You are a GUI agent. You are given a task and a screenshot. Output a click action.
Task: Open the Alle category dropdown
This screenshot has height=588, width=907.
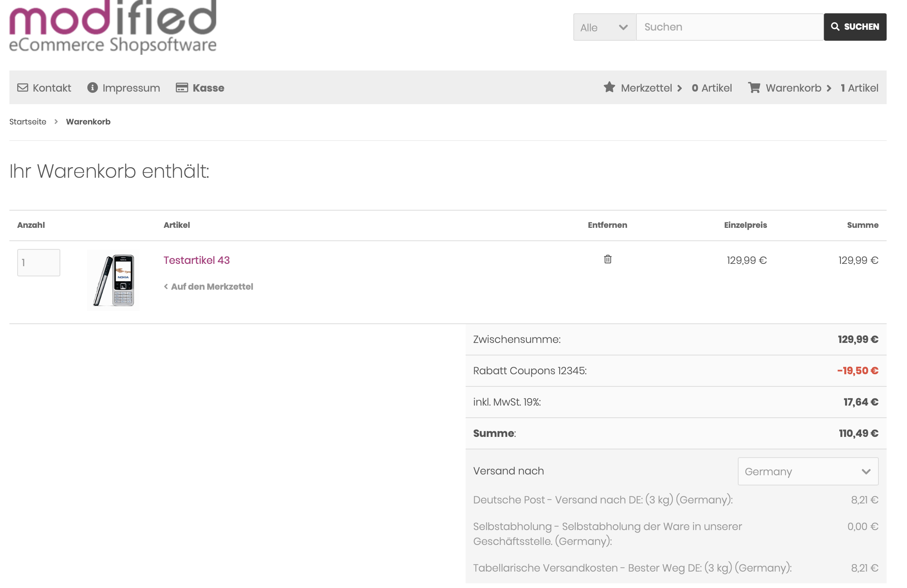click(x=604, y=27)
